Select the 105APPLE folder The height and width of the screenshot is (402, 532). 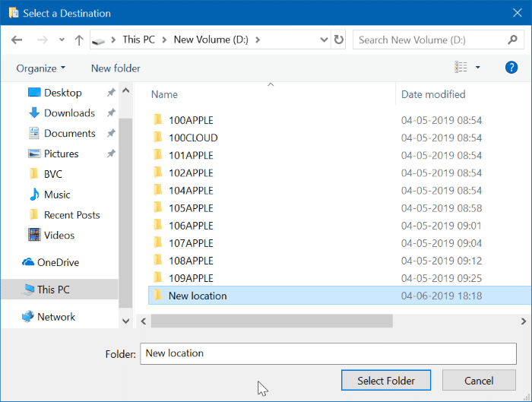[x=191, y=208]
